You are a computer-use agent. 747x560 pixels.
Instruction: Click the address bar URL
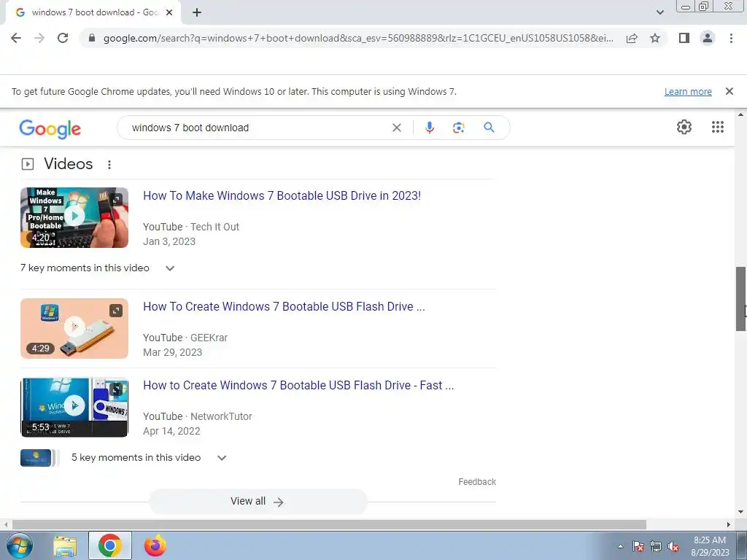click(x=358, y=38)
